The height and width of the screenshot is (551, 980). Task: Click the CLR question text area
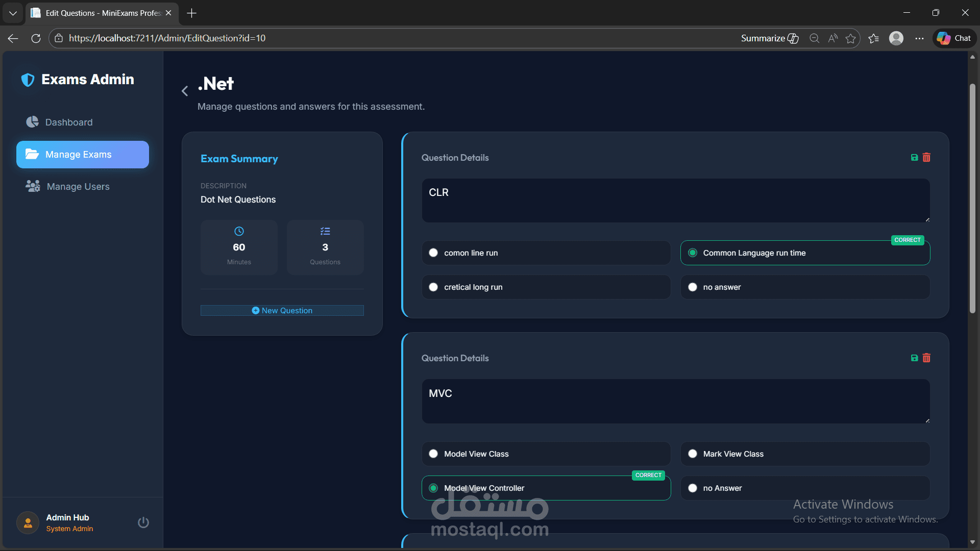[x=675, y=201]
